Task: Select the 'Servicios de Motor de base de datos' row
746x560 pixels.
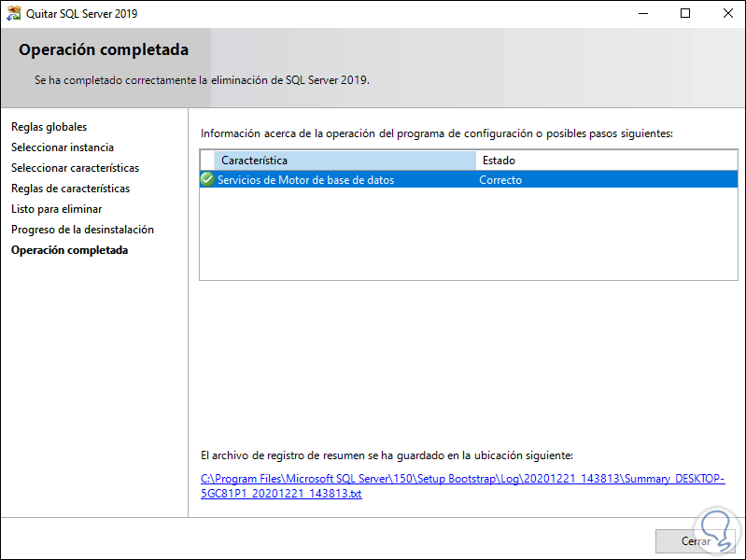Action: [469, 179]
